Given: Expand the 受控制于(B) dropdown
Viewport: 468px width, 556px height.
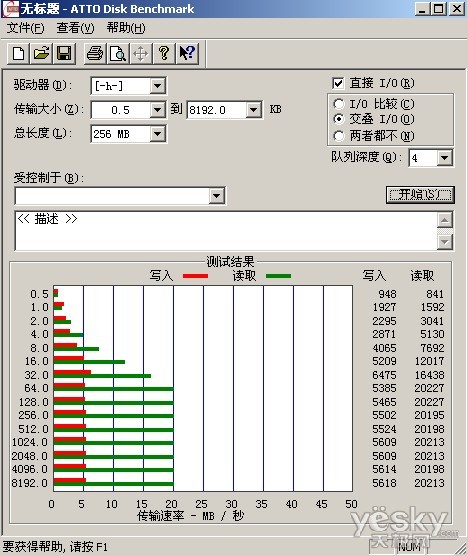Looking at the screenshot, I should click(217, 195).
